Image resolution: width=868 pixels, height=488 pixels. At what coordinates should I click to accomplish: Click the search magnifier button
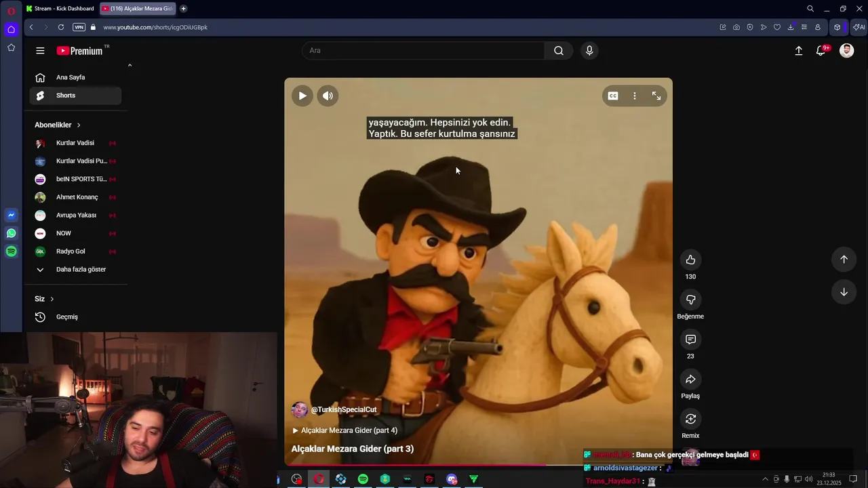pyautogui.click(x=558, y=51)
